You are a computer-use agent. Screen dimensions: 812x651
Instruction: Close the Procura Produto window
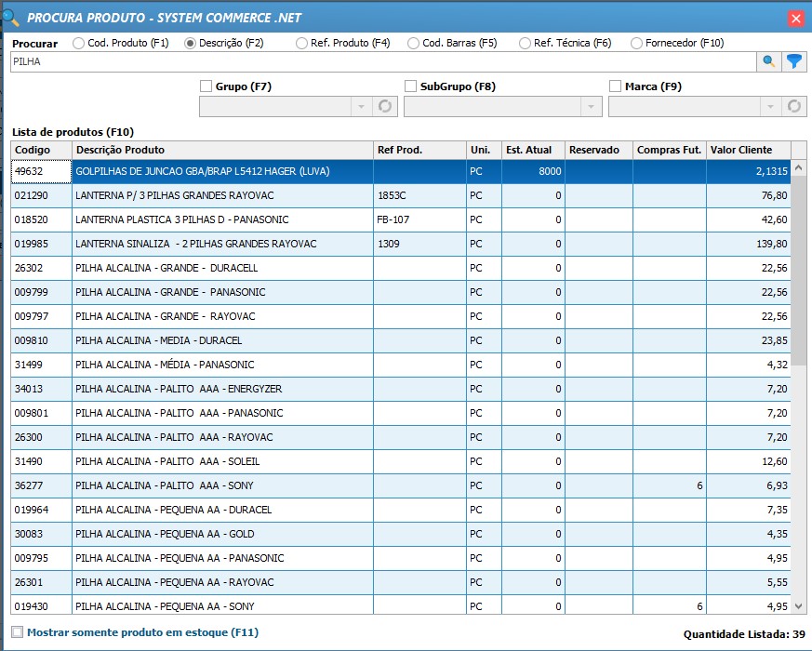(x=795, y=18)
